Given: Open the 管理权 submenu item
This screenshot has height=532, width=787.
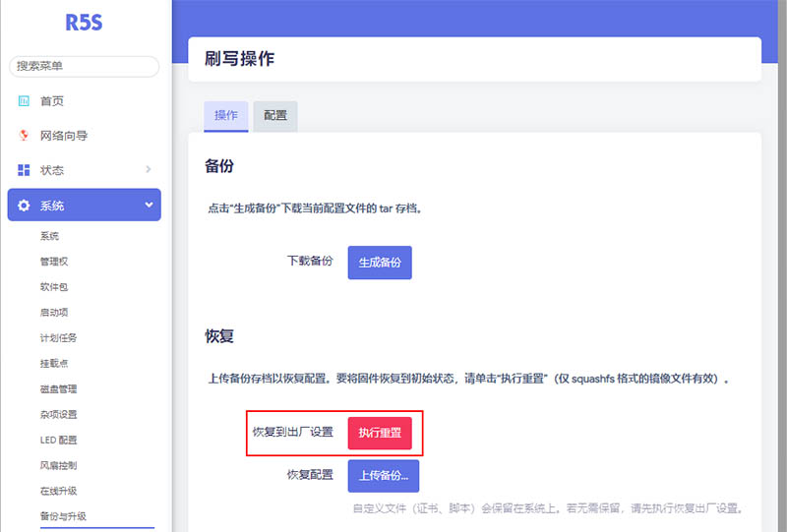Looking at the screenshot, I should point(54,262).
